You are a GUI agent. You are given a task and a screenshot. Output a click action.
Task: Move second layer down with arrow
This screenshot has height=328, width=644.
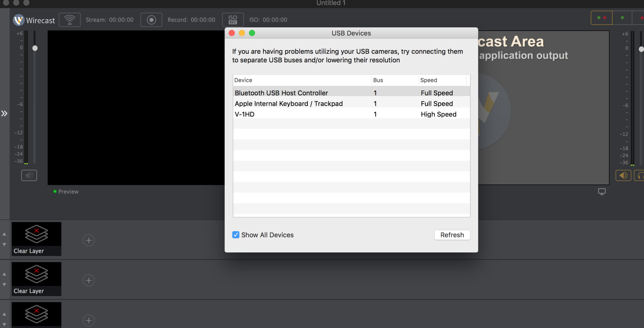[4, 285]
